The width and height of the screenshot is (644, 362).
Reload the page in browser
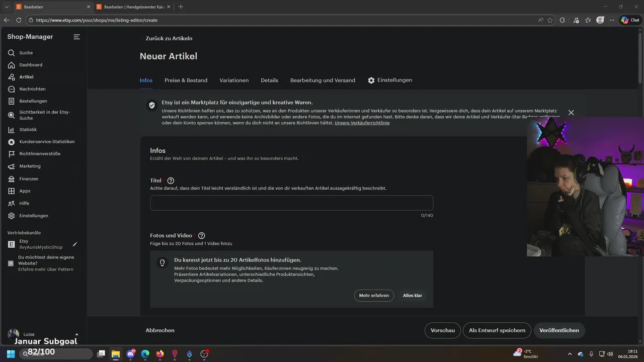(19, 20)
